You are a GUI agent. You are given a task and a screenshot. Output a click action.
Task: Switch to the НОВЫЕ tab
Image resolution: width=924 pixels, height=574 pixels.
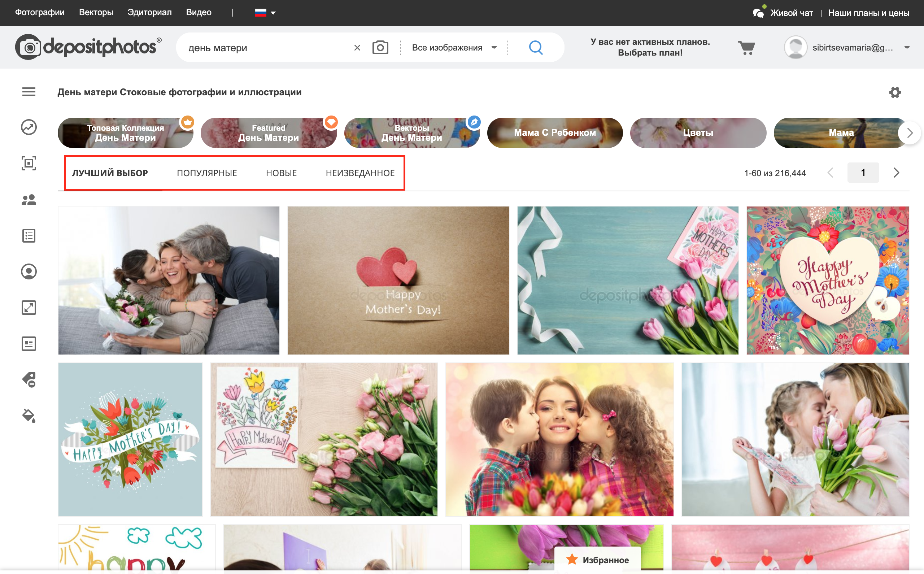point(281,173)
